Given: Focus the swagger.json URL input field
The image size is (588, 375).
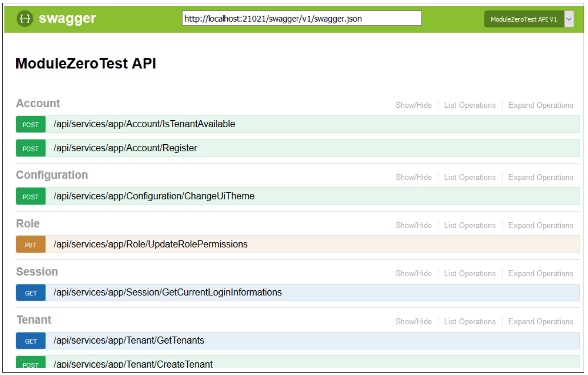Looking at the screenshot, I should pyautogui.click(x=302, y=18).
